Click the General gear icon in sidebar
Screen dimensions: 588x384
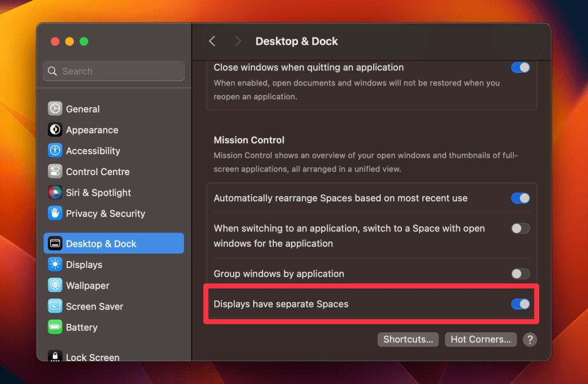click(55, 109)
